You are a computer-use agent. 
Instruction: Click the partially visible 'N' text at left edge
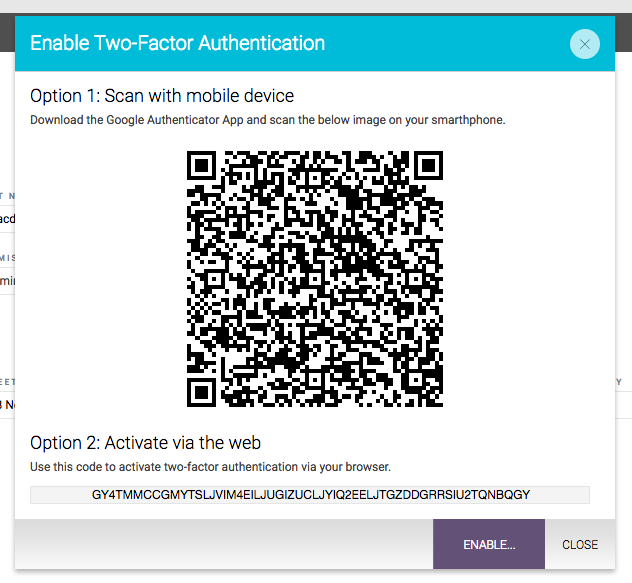coord(7,404)
